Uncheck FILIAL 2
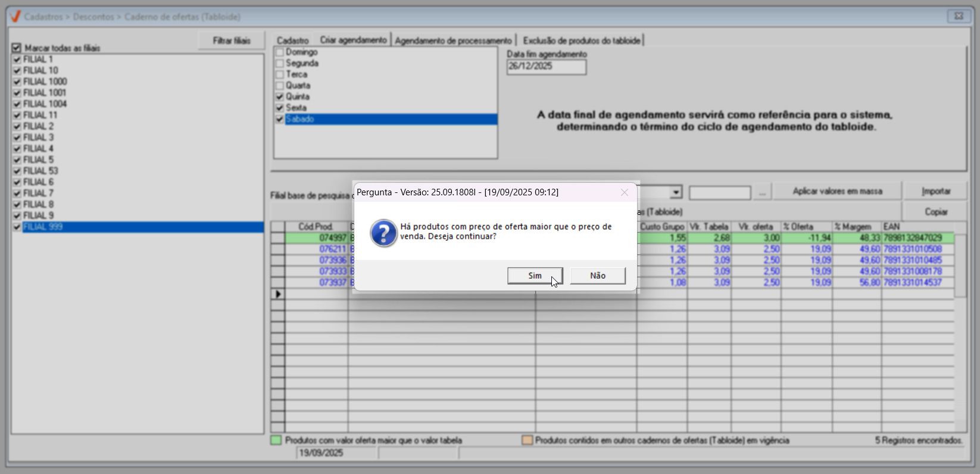 coord(17,126)
